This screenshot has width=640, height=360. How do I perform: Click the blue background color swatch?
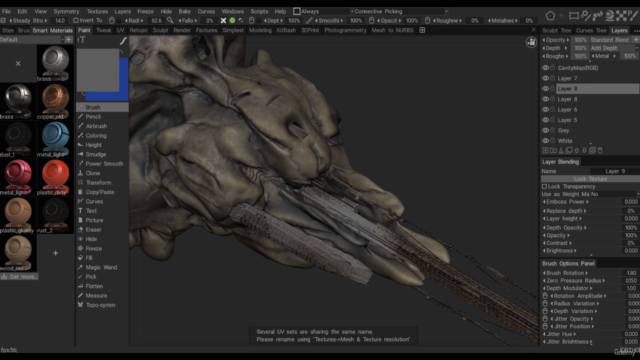click(x=124, y=80)
